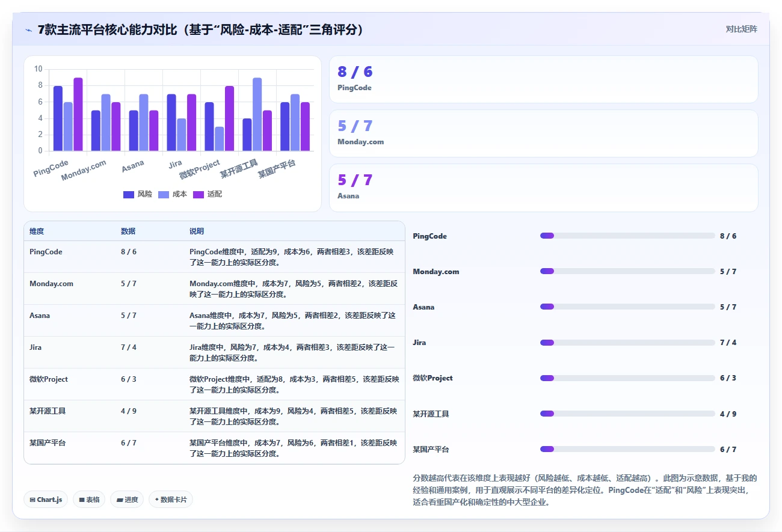
Task: Click the PingCode axis label in the chart
Action: [51, 168]
